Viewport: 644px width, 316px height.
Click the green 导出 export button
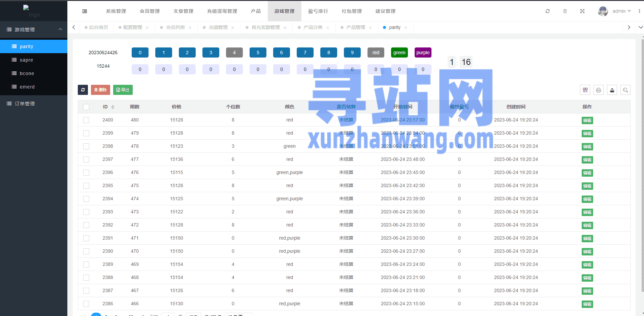click(x=123, y=90)
